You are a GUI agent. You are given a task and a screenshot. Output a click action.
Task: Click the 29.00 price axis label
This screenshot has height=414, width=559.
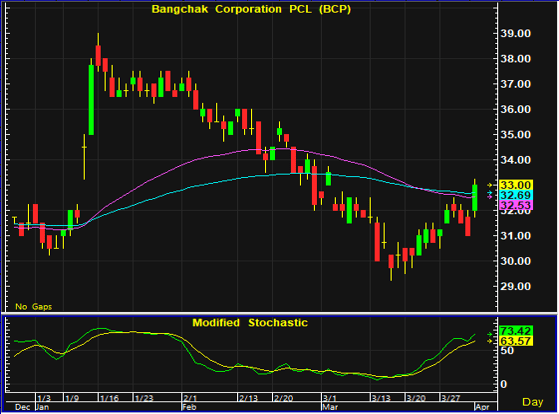pos(516,286)
